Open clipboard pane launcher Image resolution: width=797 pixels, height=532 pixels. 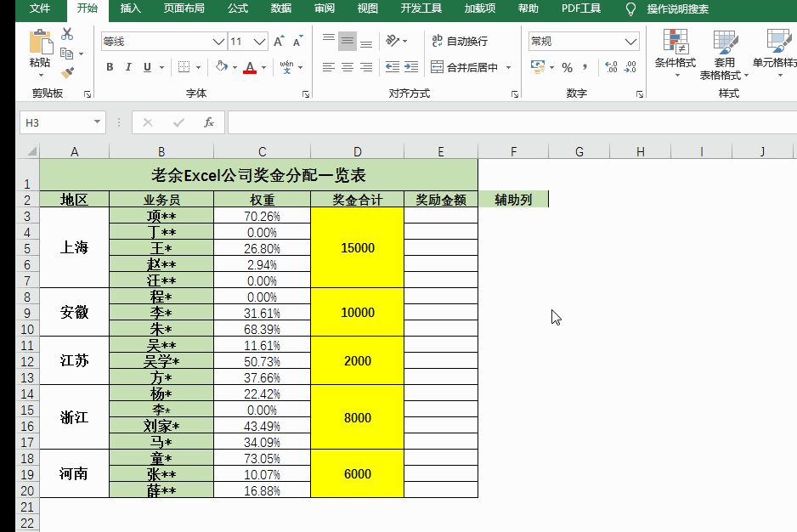[x=88, y=94]
